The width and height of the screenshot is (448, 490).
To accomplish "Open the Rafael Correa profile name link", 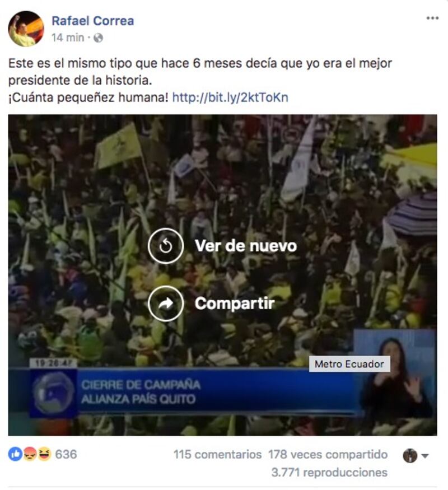I will [93, 21].
